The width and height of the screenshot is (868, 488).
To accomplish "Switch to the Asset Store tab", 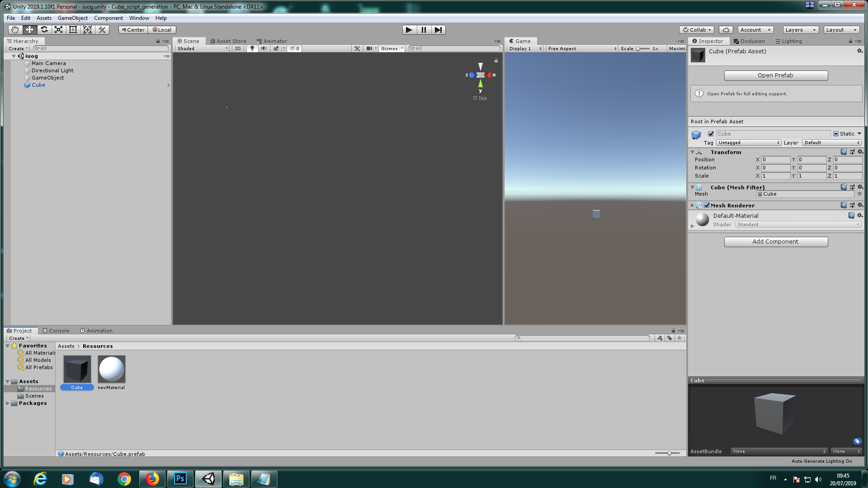I will (228, 41).
